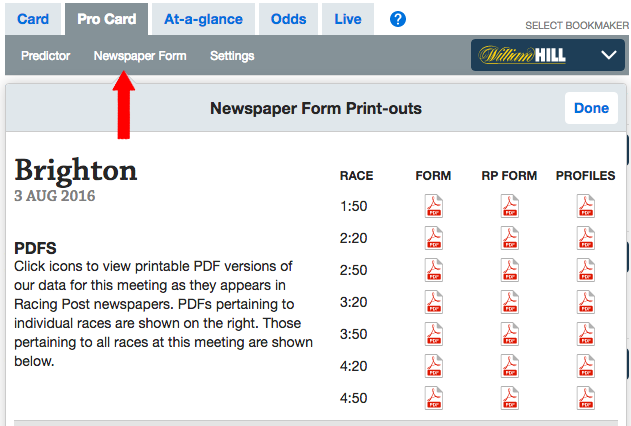Viewport: 631px width, 426px height.
Task: Go to the Live tab
Action: (x=348, y=19)
